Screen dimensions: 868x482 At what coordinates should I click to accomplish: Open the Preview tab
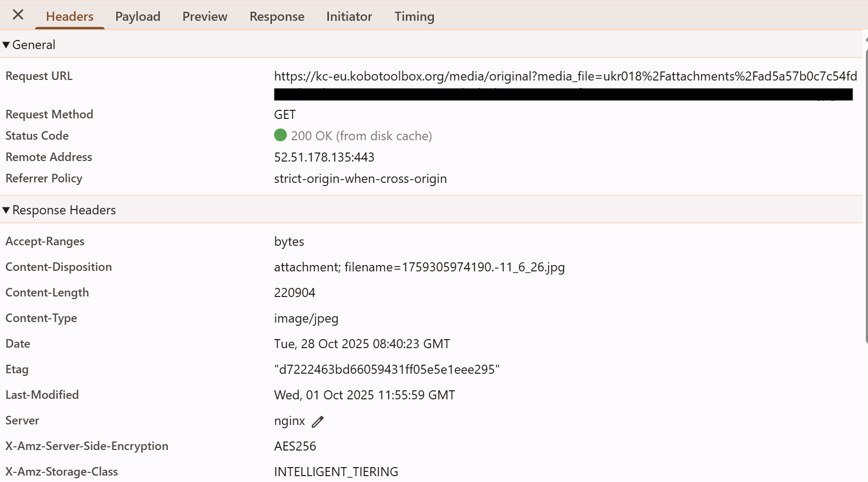pyautogui.click(x=205, y=17)
